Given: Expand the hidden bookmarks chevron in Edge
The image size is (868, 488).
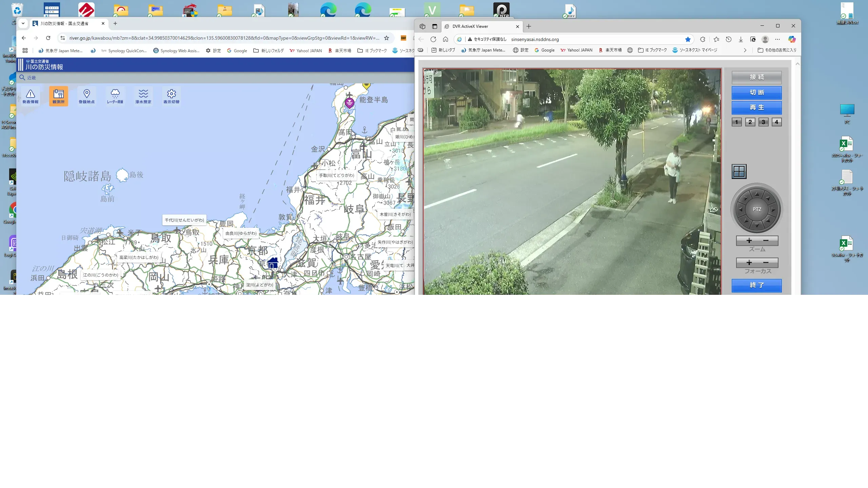Looking at the screenshot, I should pos(745,50).
